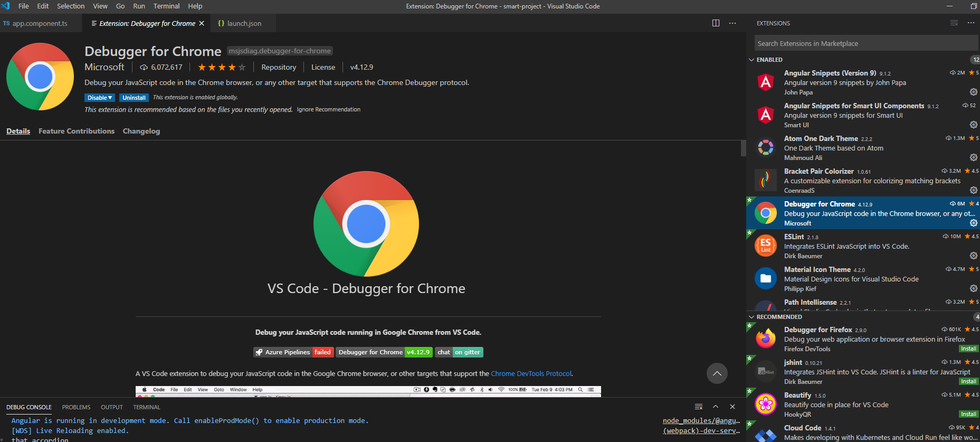The height and width of the screenshot is (442, 980).
Task: Open manage gear for Angular Snippets (Version 9)
Action: [x=974, y=92]
